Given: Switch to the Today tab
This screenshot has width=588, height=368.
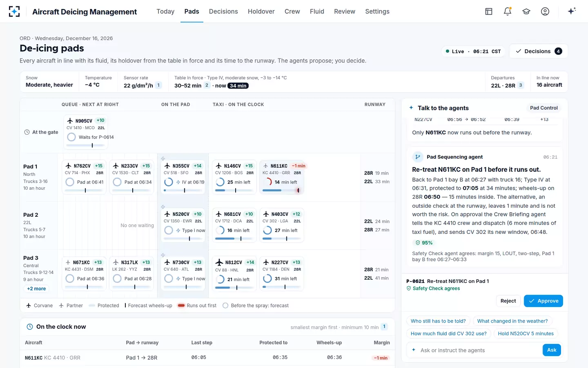Looking at the screenshot, I should [x=165, y=11].
